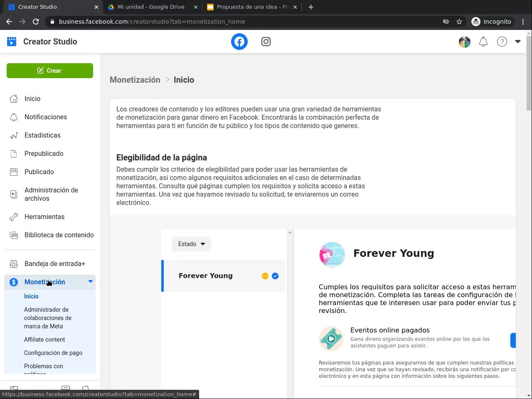Image resolution: width=532 pixels, height=399 pixels.
Task: Collapse the Monetización section arrow
Action: coord(91,282)
